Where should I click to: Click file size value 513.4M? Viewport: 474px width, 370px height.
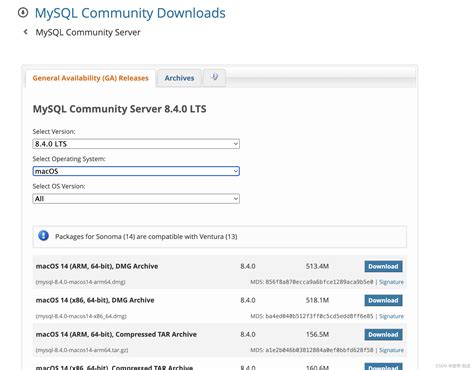click(x=317, y=266)
